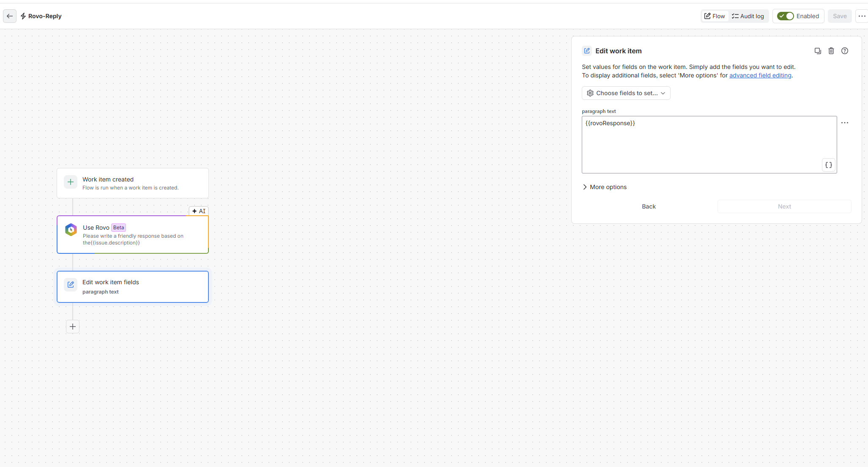Click the pencil icon on Edit work item fields

[71, 285]
